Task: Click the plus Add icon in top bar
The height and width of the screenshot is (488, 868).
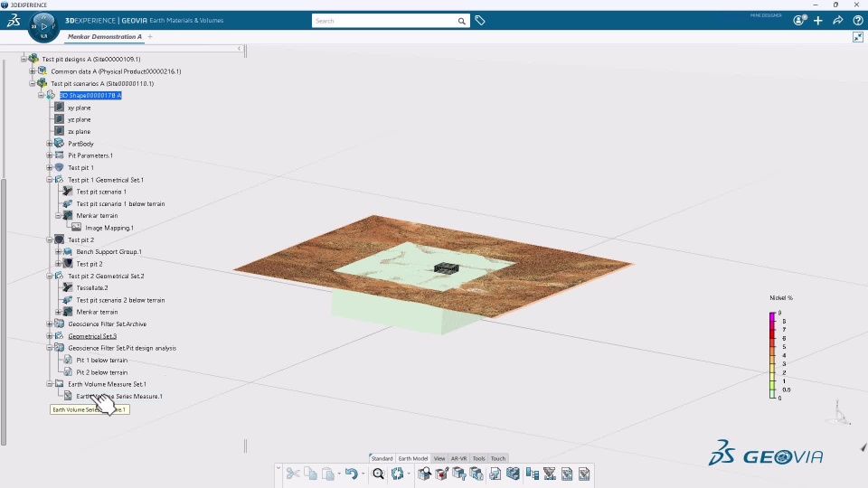Action: (818, 21)
